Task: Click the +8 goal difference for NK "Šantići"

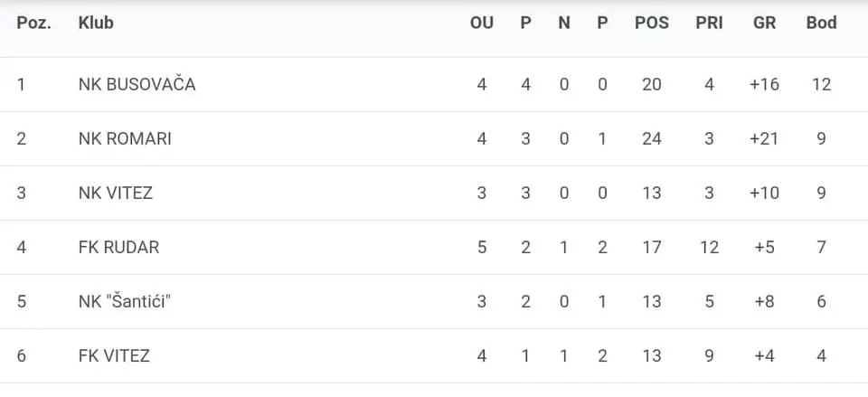Action: tap(764, 301)
